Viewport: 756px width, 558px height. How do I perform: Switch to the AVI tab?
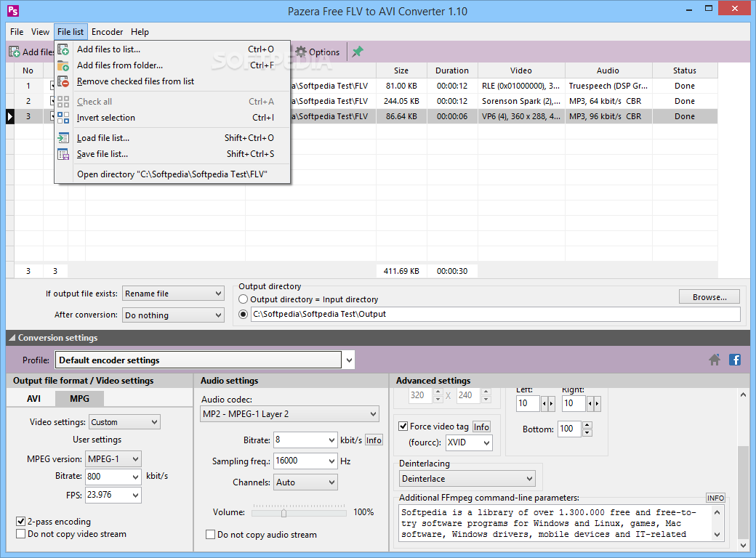click(x=33, y=398)
